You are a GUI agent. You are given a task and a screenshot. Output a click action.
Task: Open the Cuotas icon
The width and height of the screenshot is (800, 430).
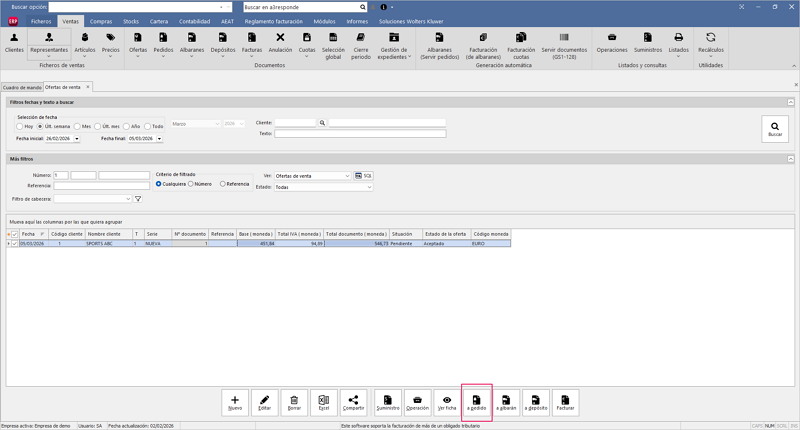tap(307, 43)
